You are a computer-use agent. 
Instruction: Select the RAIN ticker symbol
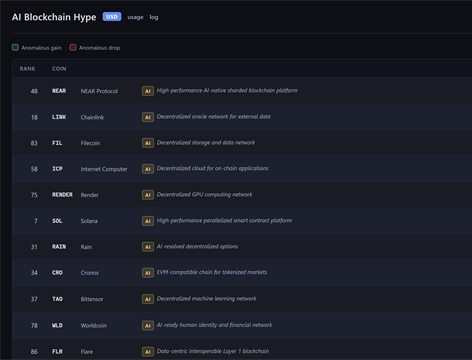tap(59, 247)
